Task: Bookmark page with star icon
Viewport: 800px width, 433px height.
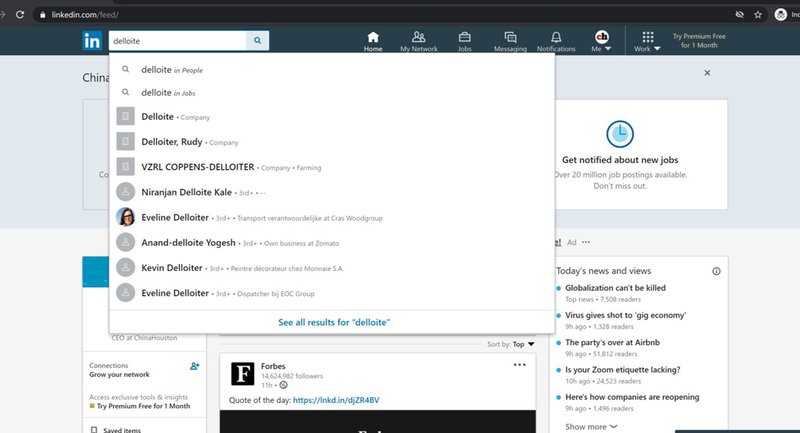Action: coord(758,15)
